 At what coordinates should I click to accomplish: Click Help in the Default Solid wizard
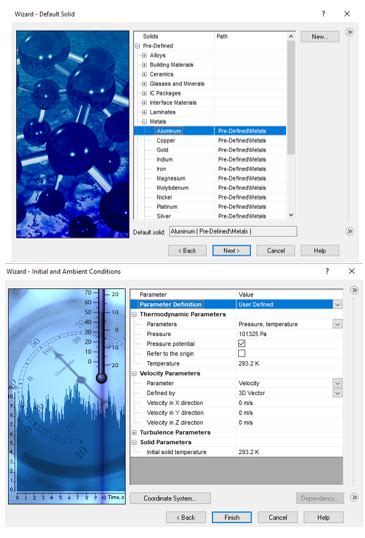pyautogui.click(x=320, y=251)
